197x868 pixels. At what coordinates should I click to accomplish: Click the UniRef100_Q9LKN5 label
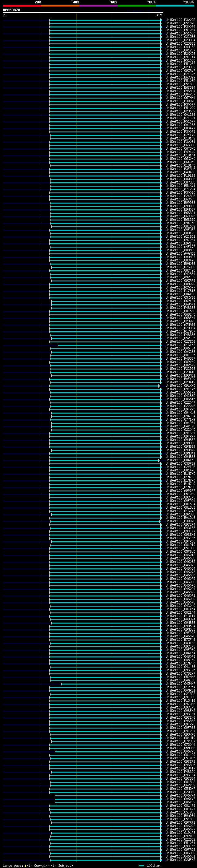click(180, 386)
